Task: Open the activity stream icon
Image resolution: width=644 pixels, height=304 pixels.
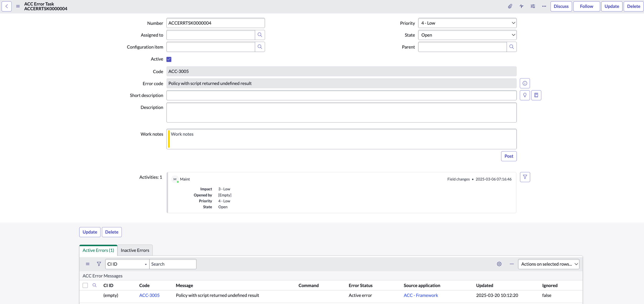Action: click(521, 6)
